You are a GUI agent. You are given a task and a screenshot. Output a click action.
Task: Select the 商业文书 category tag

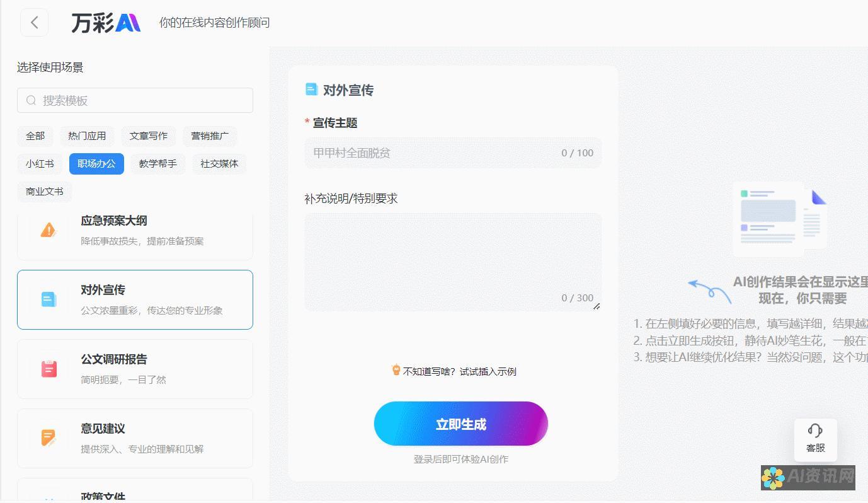tap(45, 191)
